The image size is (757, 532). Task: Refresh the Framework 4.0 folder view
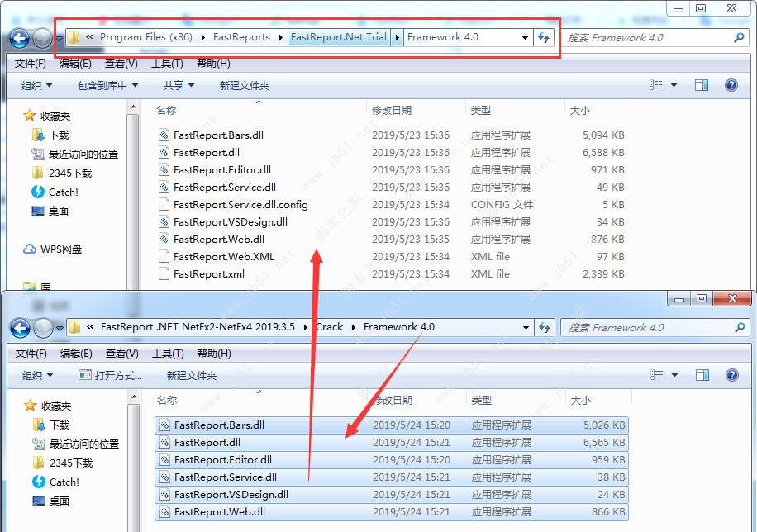click(x=541, y=37)
